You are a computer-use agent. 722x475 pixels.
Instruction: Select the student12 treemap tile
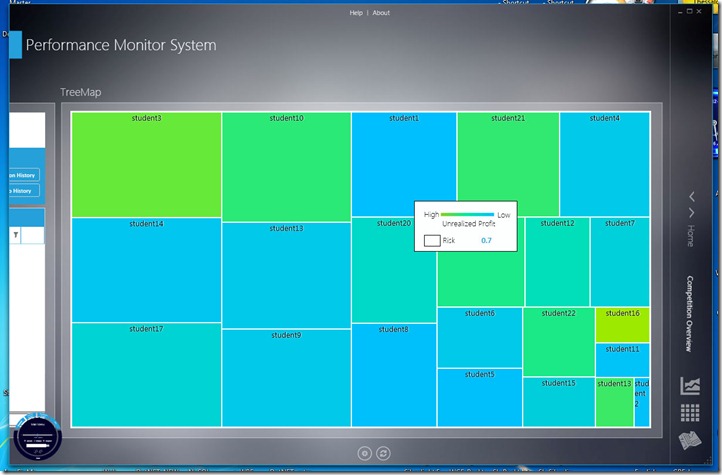[x=557, y=262]
